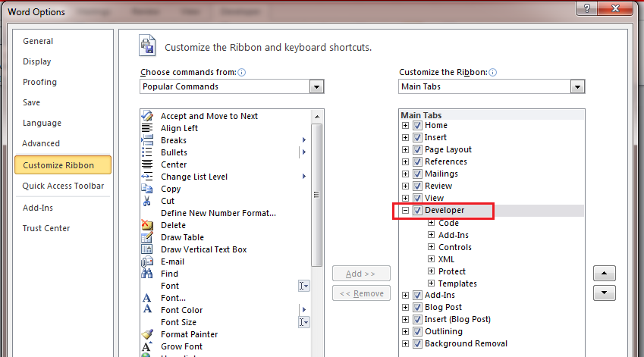The width and height of the screenshot is (644, 357).
Task: Click the Accept and Move to Next icon
Action: tap(147, 116)
